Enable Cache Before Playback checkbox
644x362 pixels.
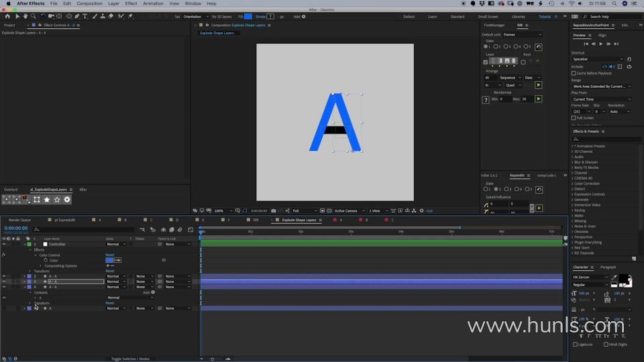[x=574, y=73]
